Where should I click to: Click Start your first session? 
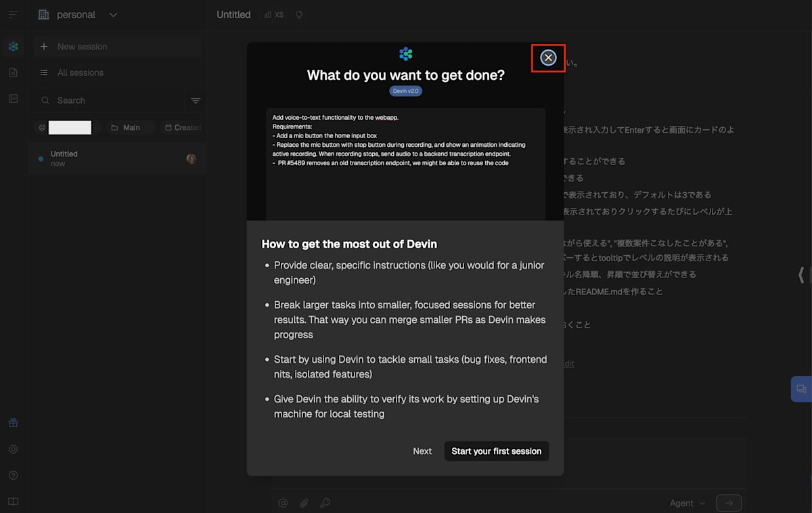(497, 451)
